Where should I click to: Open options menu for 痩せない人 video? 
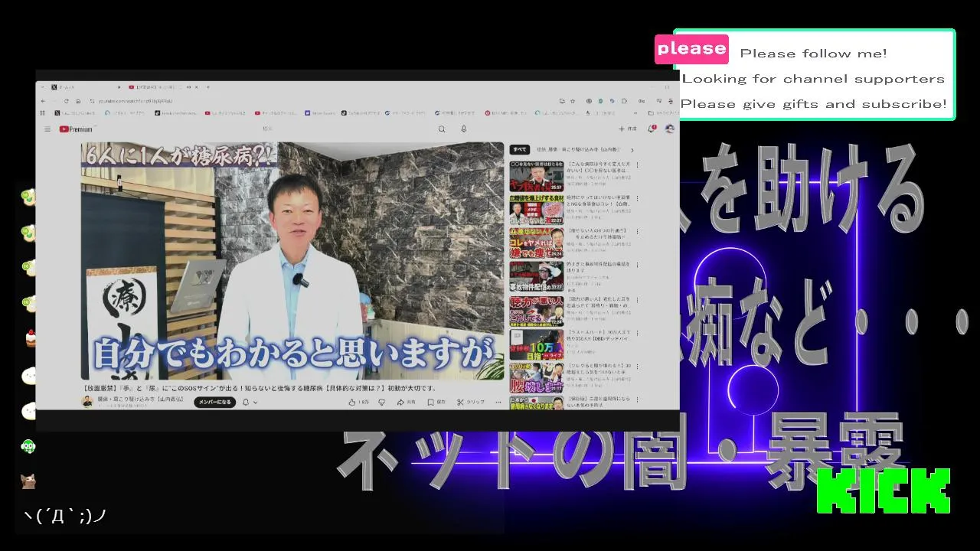(637, 231)
